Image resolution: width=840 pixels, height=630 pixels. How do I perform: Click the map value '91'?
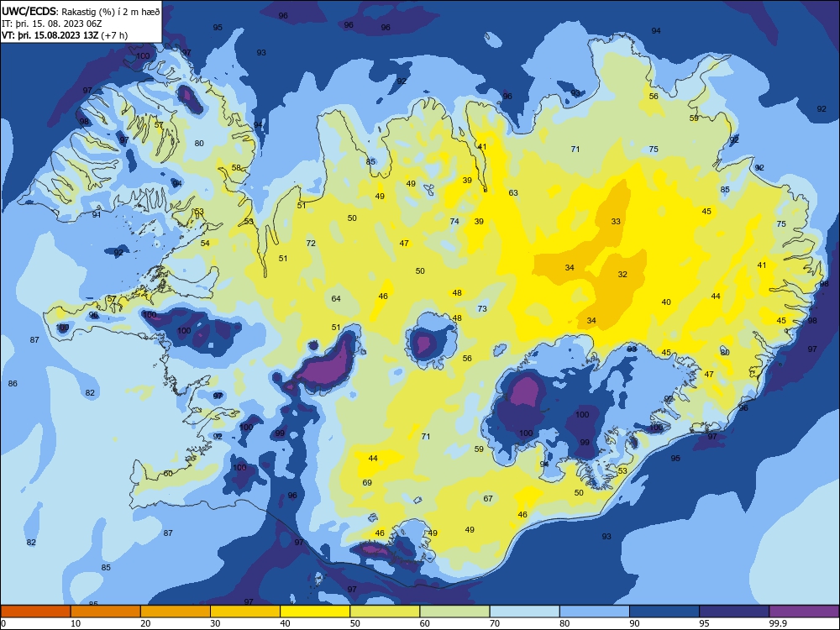click(x=97, y=215)
